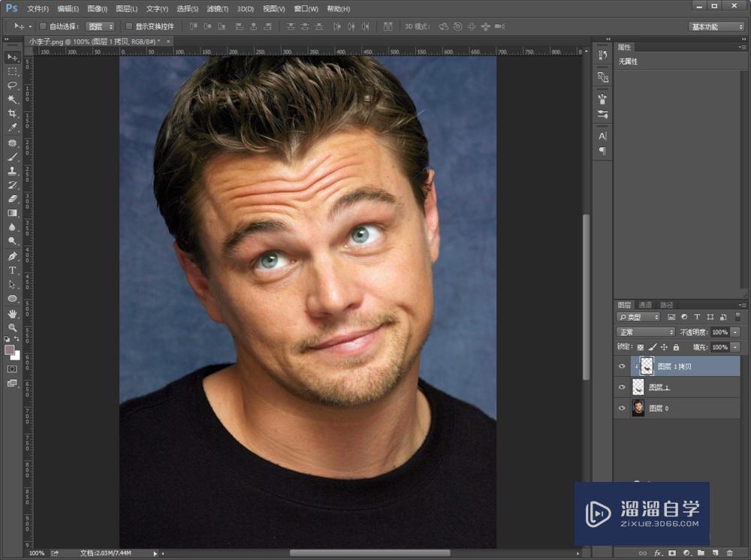Enable the 自动选择 checkbox
Viewport: 751px width, 560px height.
click(43, 26)
